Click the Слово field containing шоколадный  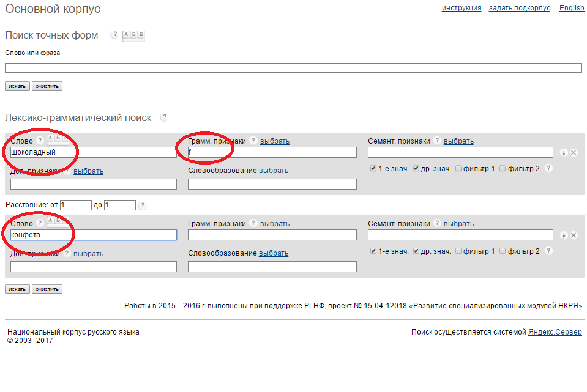(x=94, y=152)
